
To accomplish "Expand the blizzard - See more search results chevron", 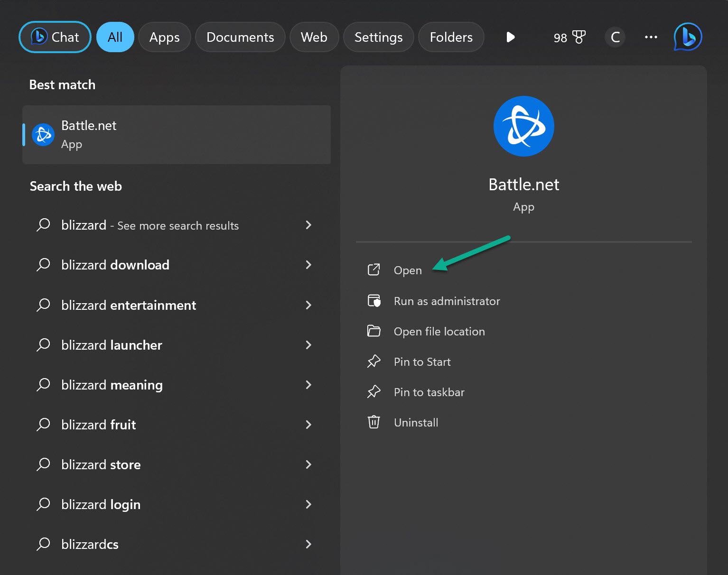I will 308,225.
